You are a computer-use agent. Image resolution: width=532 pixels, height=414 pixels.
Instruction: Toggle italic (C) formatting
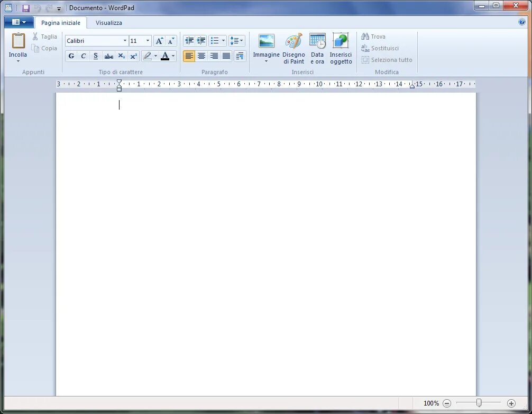[x=84, y=56]
